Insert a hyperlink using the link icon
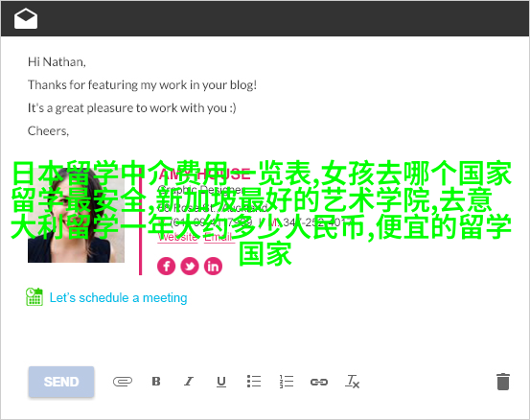Viewport: 530px width, 420px height. tap(319, 383)
